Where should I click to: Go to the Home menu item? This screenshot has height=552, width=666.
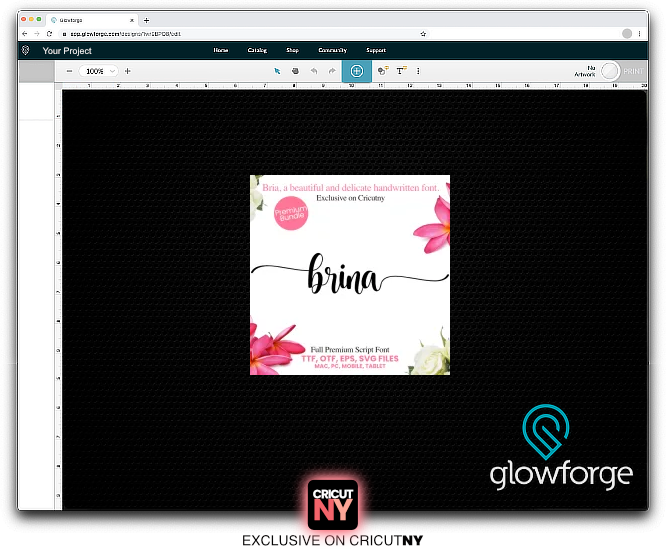(x=221, y=50)
